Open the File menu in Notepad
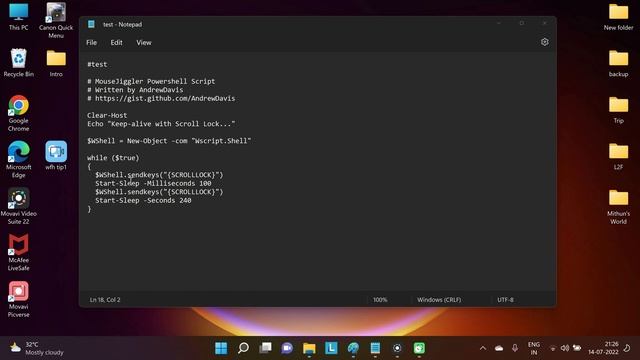 coord(91,42)
